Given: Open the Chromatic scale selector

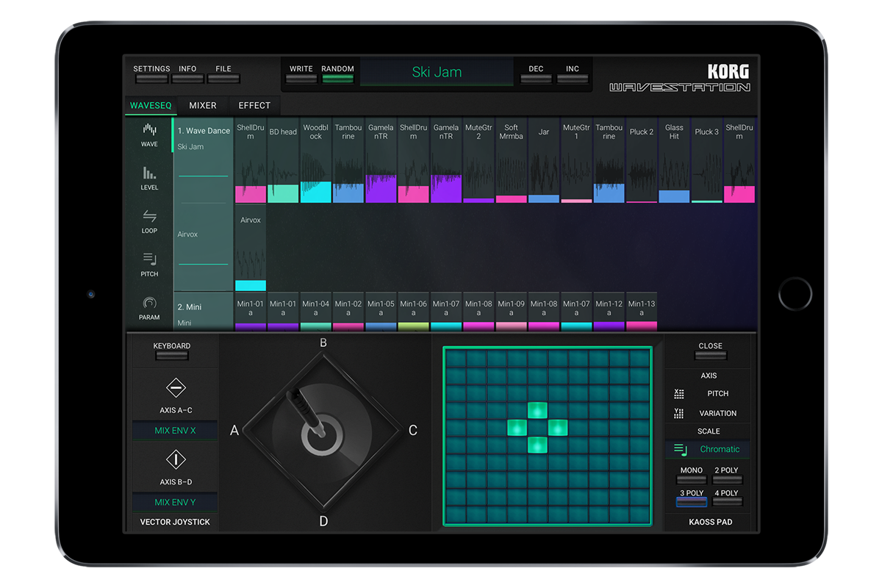Looking at the screenshot, I should point(719,448).
